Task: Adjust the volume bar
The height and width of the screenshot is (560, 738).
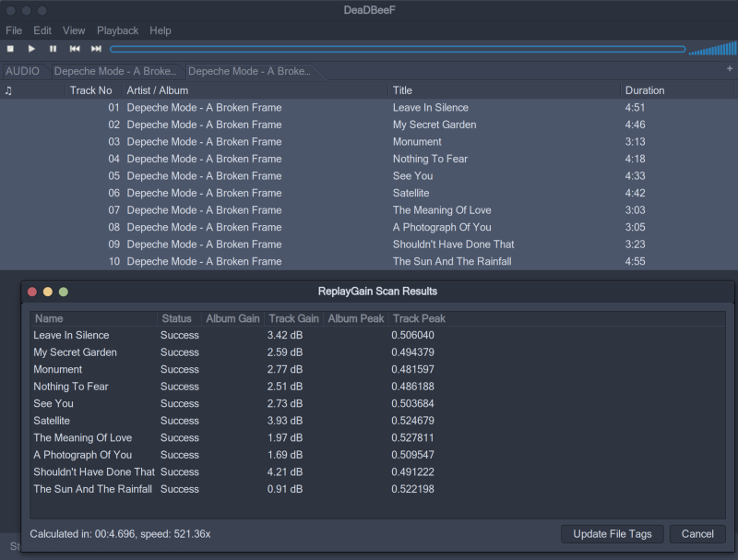Action: click(x=712, y=49)
